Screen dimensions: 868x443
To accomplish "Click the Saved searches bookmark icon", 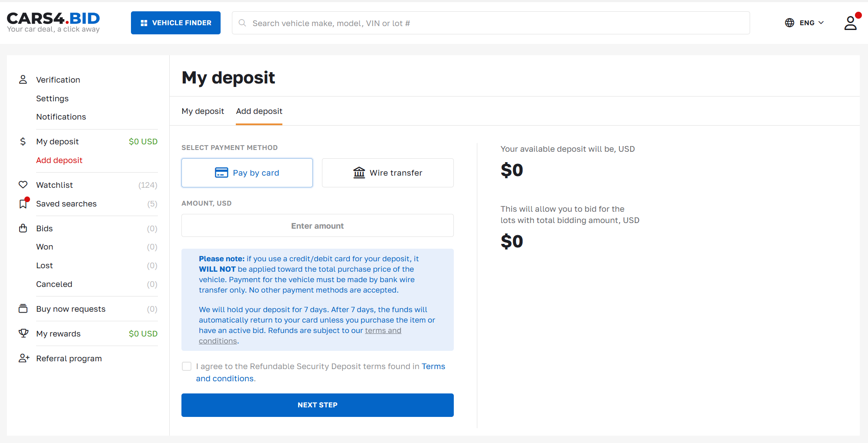I will pos(23,204).
